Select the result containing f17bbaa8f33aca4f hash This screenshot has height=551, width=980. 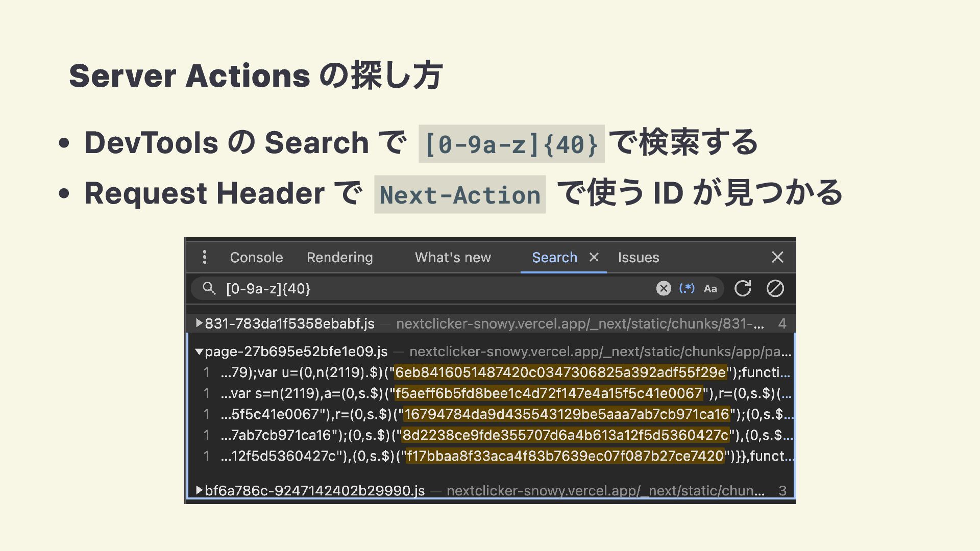pos(565,456)
